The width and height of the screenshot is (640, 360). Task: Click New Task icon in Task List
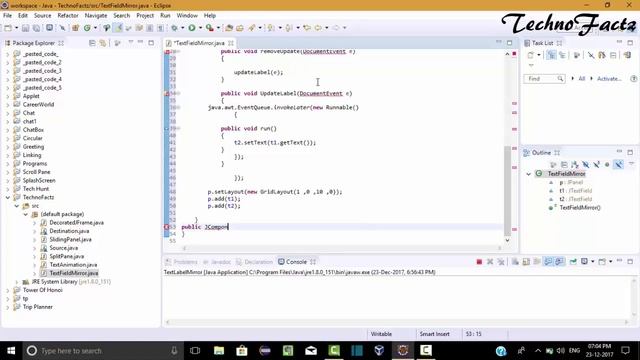tap(530, 55)
